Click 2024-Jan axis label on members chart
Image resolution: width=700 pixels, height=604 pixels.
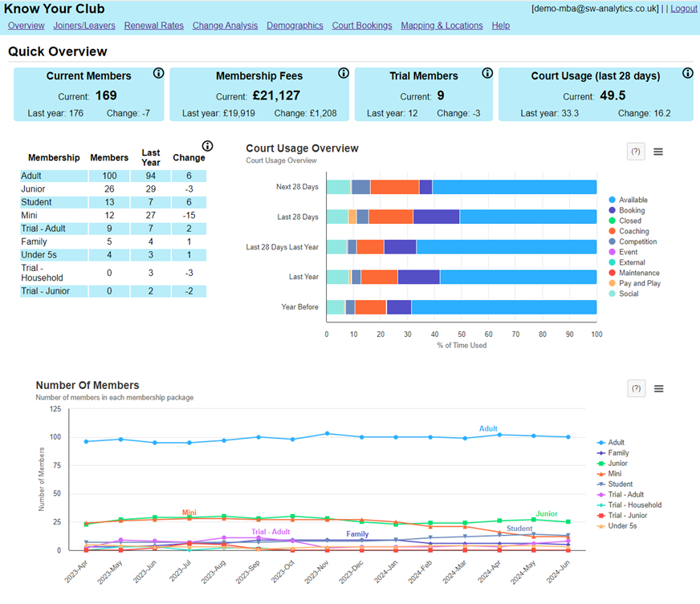385,572
